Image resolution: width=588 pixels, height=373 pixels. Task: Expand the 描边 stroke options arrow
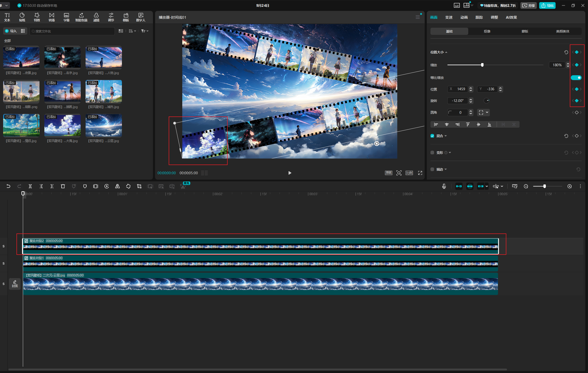pos(446,169)
